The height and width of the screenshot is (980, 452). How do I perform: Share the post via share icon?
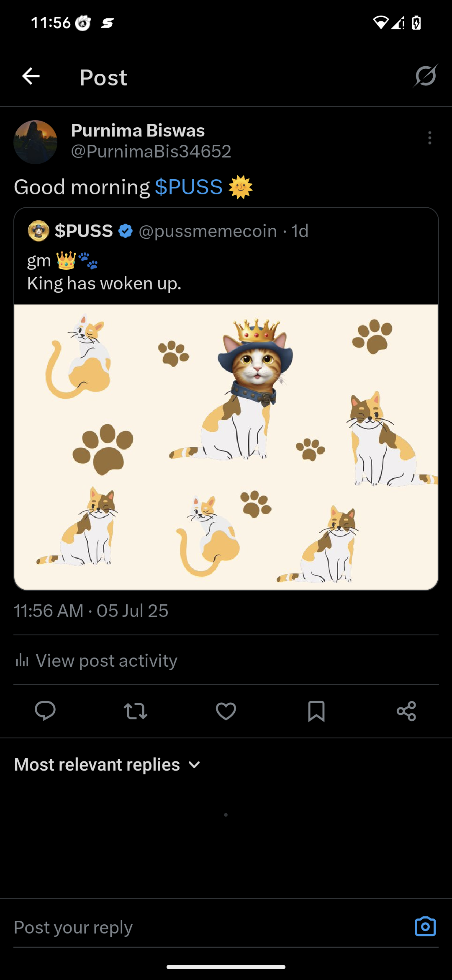pos(406,711)
